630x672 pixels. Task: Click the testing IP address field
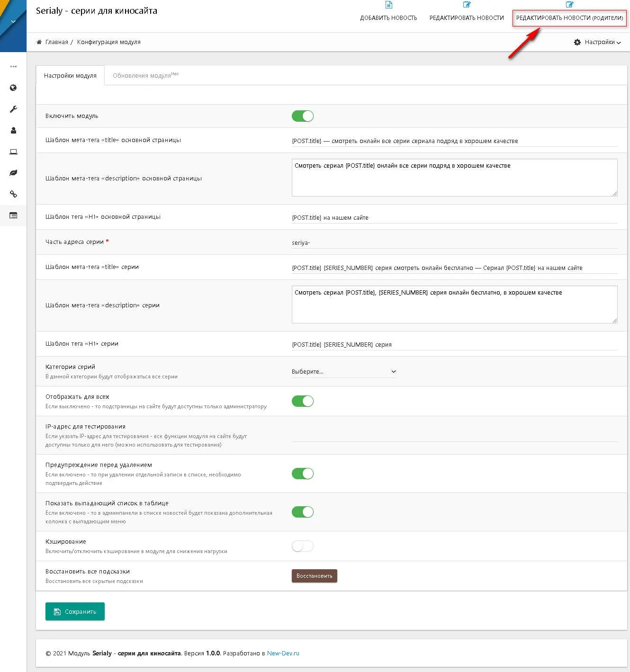454,435
